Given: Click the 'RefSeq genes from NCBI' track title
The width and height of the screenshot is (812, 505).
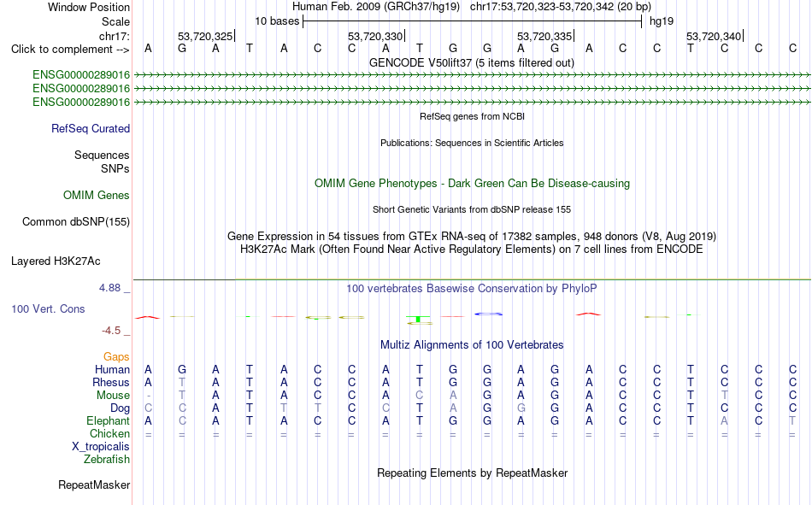Looking at the screenshot, I should point(472,116).
